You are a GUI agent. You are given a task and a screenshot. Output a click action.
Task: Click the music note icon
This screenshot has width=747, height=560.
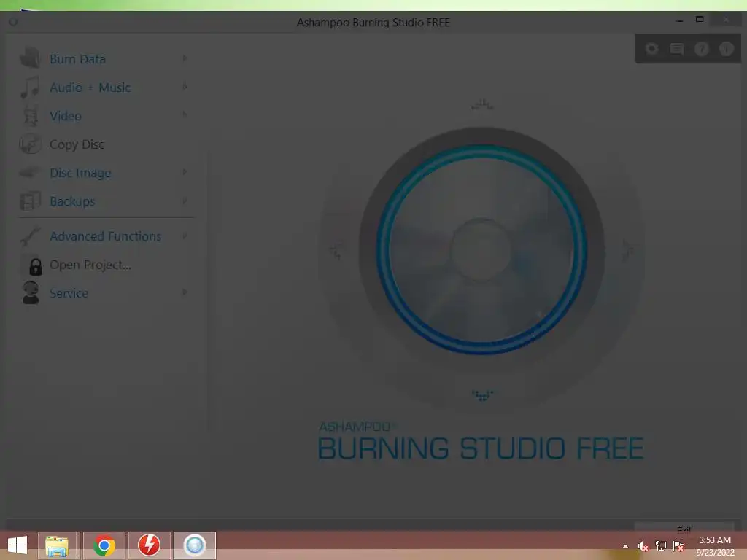point(30,87)
